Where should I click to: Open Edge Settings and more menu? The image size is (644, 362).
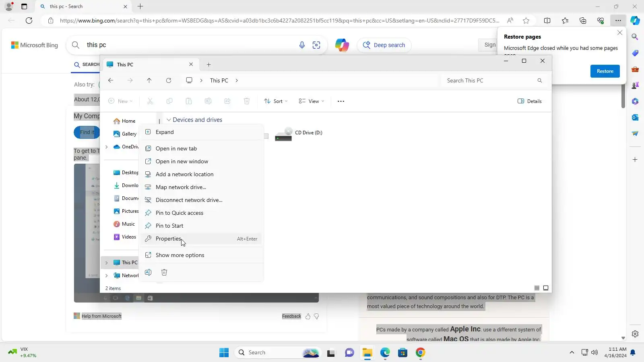(618, 21)
